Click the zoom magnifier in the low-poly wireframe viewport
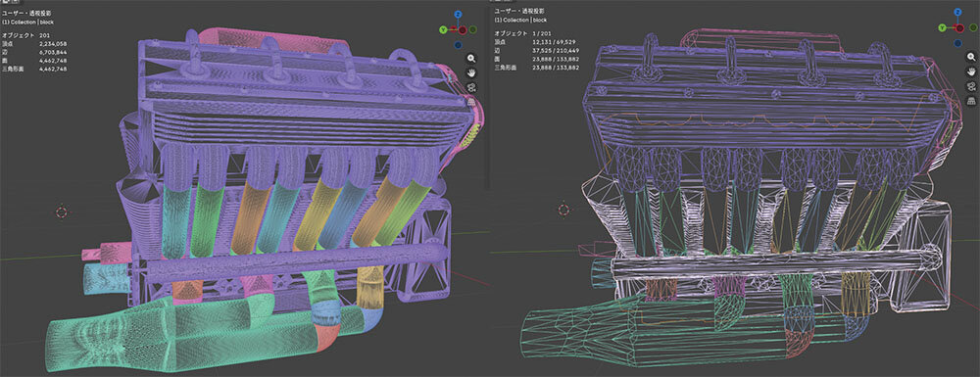Screen dimensions: 980x377 tap(971, 57)
